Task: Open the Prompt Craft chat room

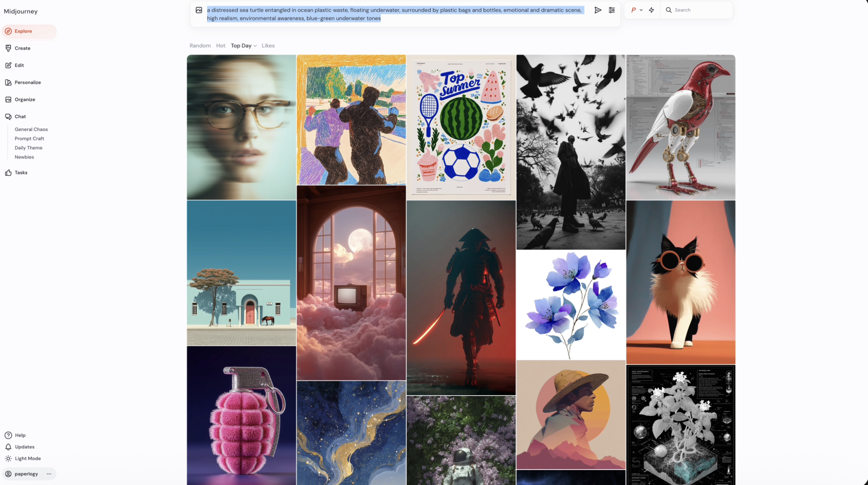Action: tap(29, 138)
